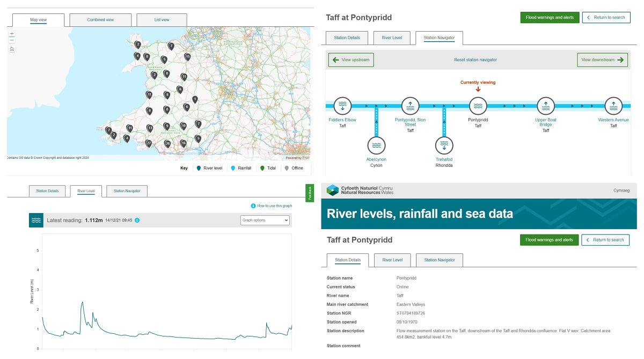The image size is (644, 359).
Task: Click the Reset station navigator link
Action: (475, 60)
